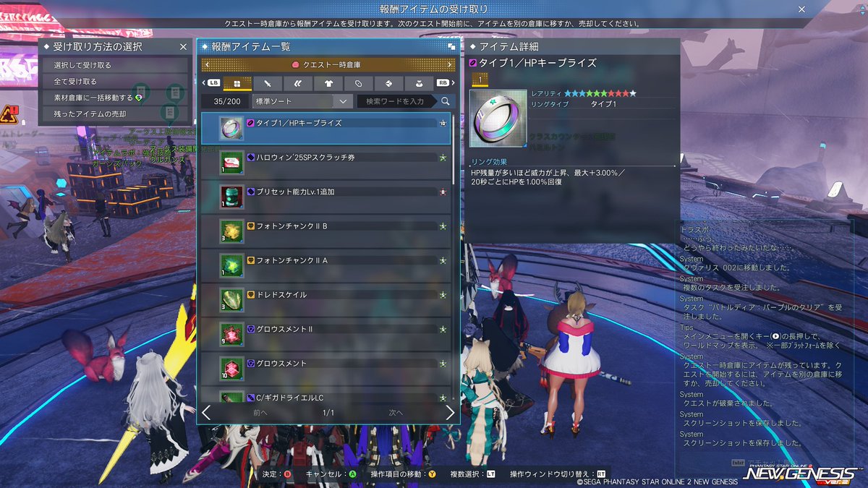Viewport: 868px width, 488px height.
Task: Click purple ring type icon beside タイプ1/HPキープライズ in list
Action: point(250,123)
